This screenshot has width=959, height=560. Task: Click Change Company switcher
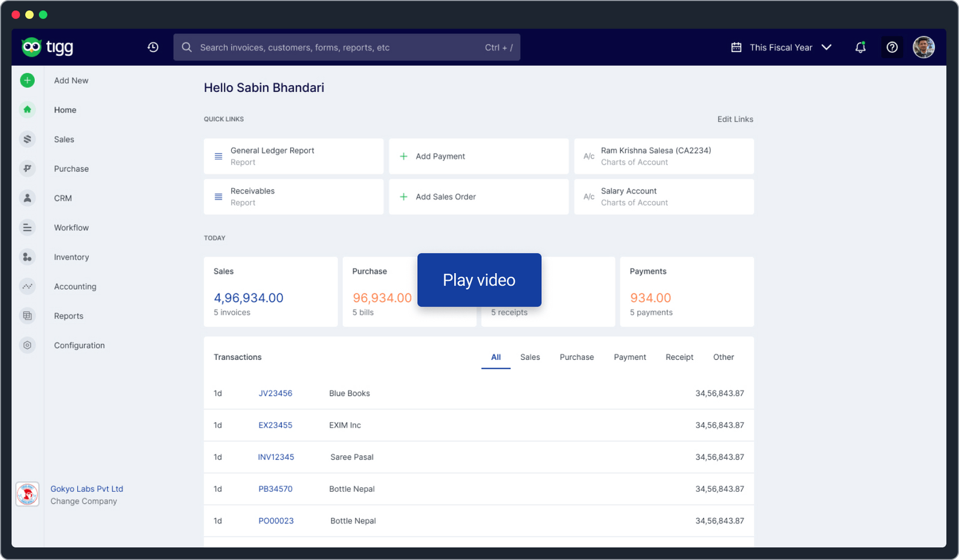(x=83, y=501)
